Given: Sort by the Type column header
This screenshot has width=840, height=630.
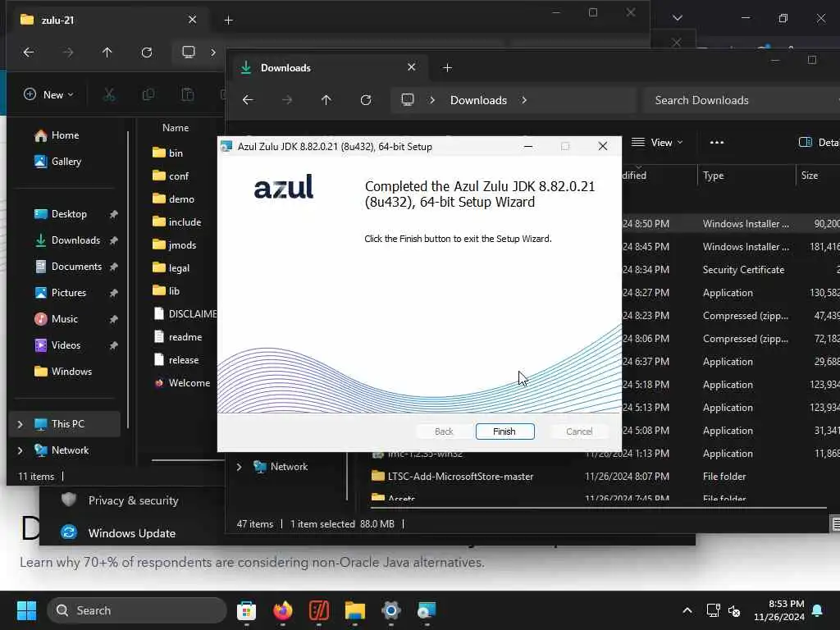Looking at the screenshot, I should pos(713,176).
